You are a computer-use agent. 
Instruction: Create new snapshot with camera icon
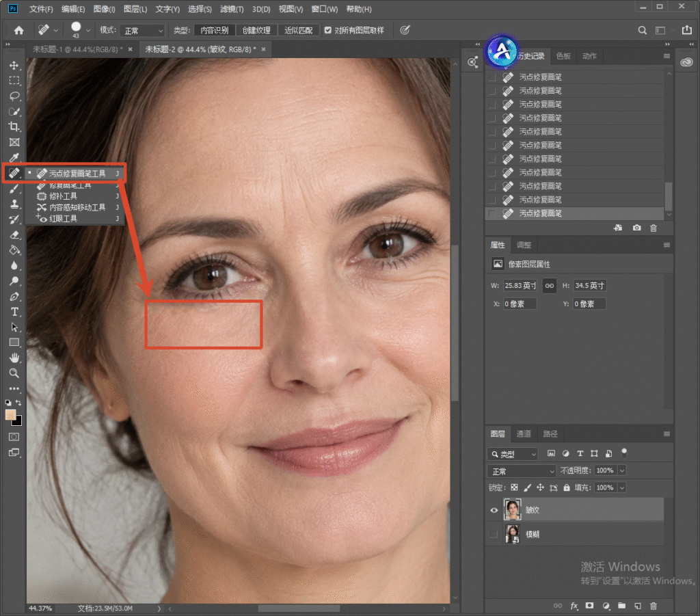(x=636, y=228)
